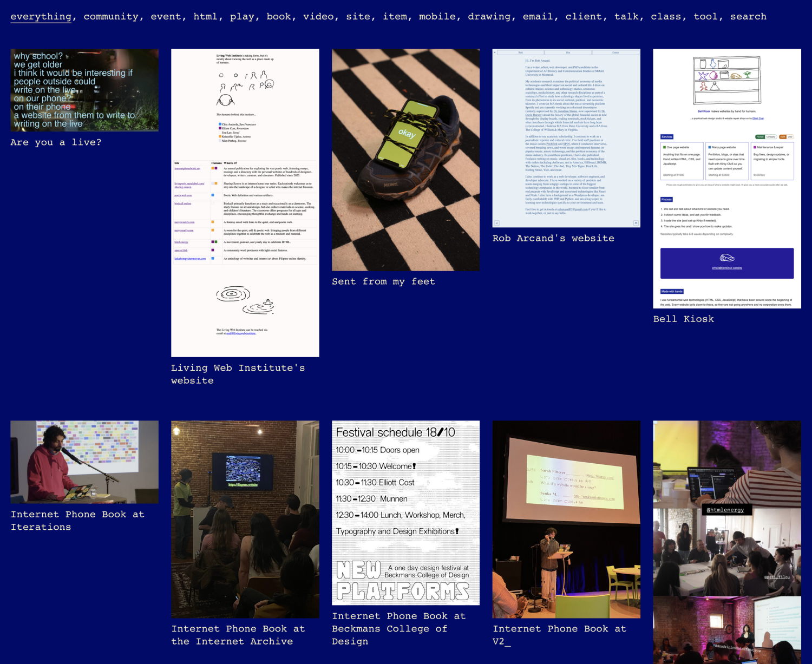Filter by the 'book' category
The height and width of the screenshot is (664, 812).
[279, 17]
